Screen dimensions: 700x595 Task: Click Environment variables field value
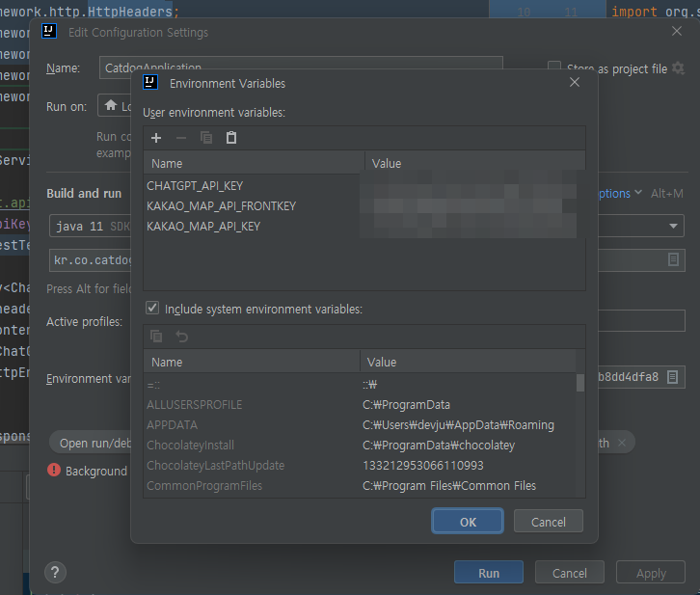pyautogui.click(x=628, y=377)
